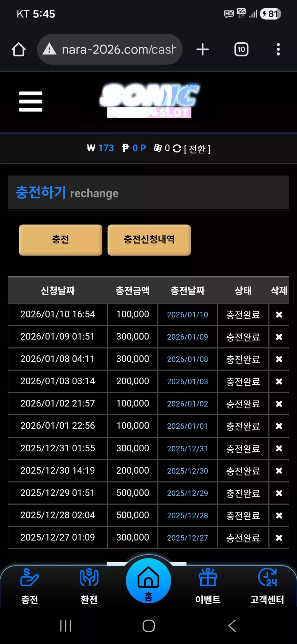Open the tab switcher showing 10

click(x=241, y=49)
